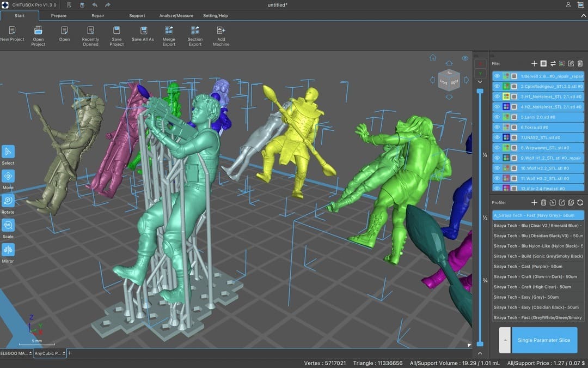Rotate the view with the cube's right arrow

coord(466,80)
